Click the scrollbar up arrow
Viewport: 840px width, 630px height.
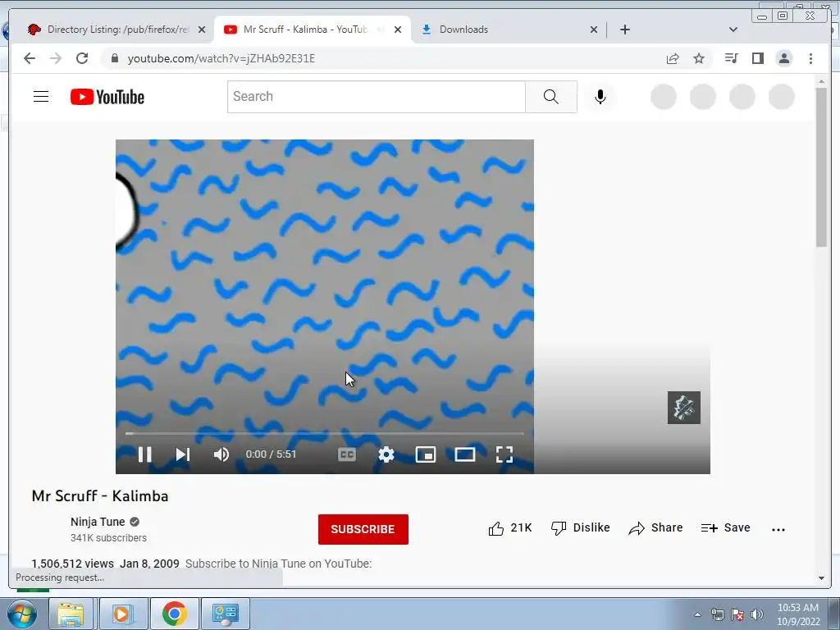click(x=822, y=81)
